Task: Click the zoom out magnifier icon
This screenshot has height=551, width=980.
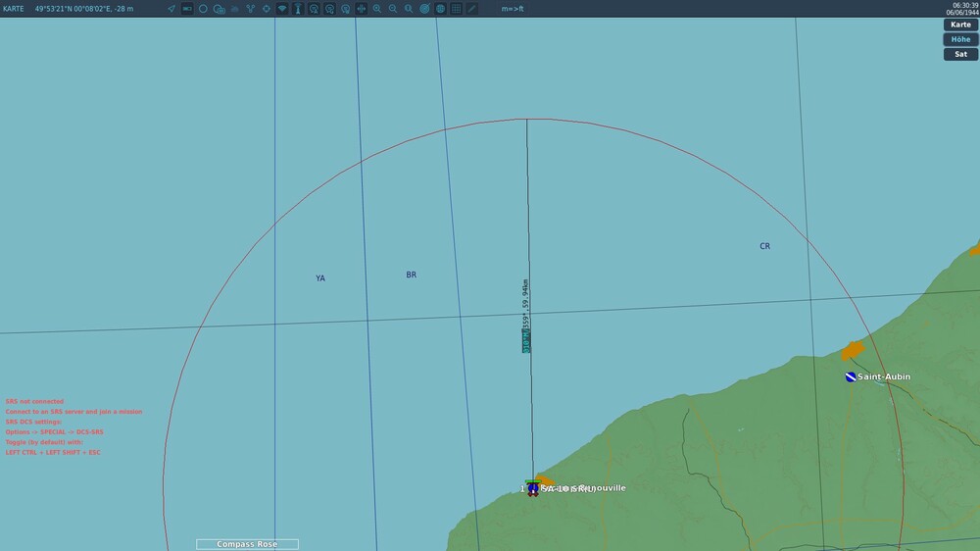Action: tap(393, 9)
